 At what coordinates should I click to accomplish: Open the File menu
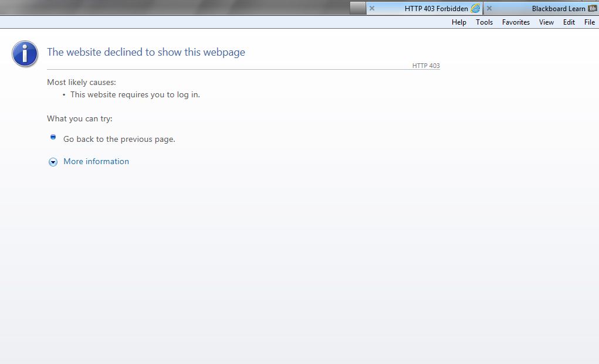pyautogui.click(x=590, y=22)
